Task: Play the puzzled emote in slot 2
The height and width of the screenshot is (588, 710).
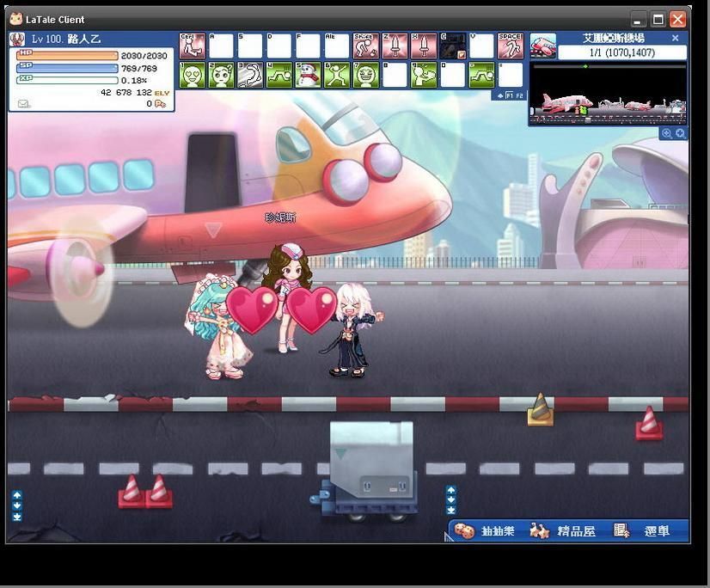Action: (x=221, y=75)
